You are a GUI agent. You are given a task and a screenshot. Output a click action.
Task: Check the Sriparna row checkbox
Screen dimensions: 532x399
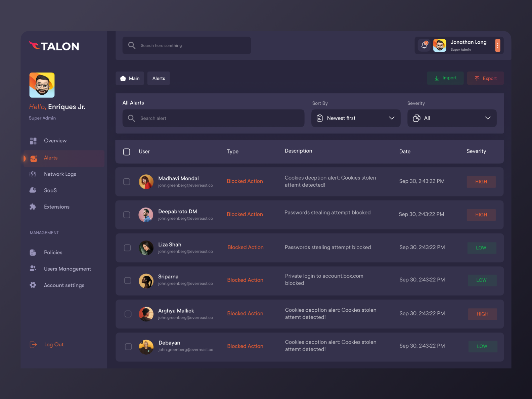[128, 280]
